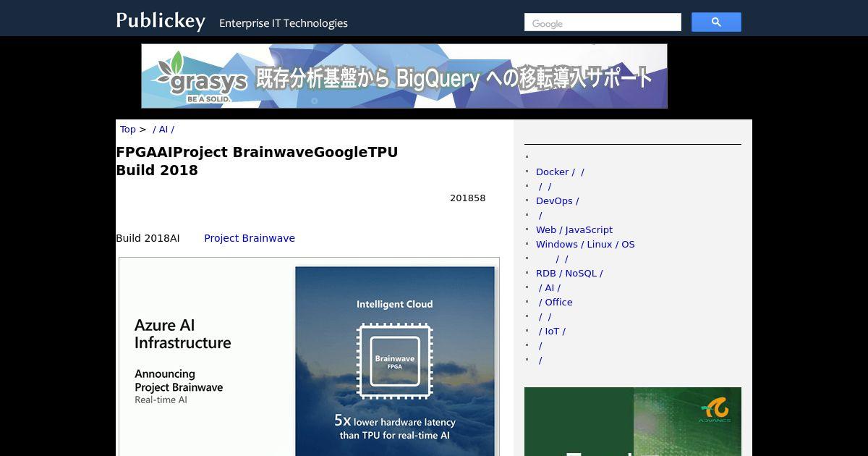Click the Publickey site logo
868x456 pixels.
click(x=161, y=21)
